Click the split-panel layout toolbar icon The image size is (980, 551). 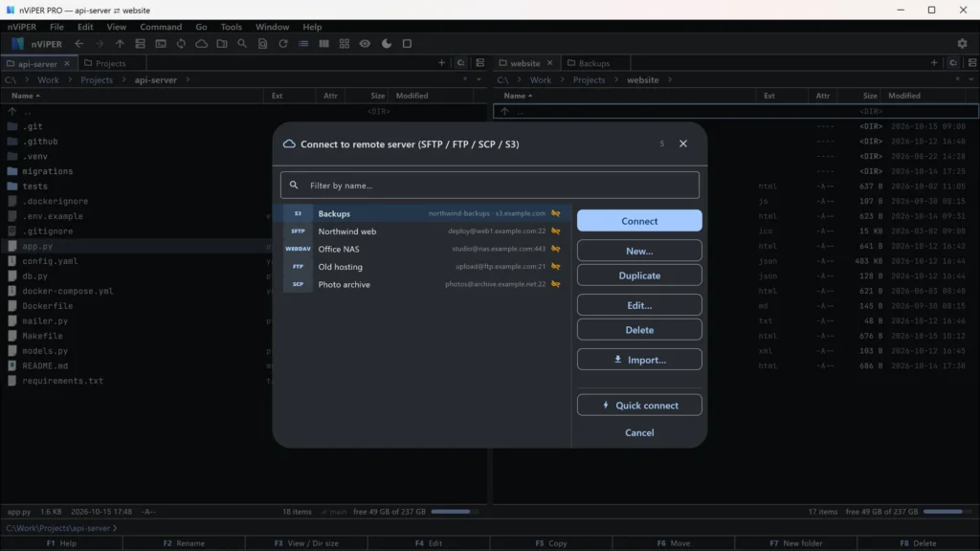(x=140, y=44)
